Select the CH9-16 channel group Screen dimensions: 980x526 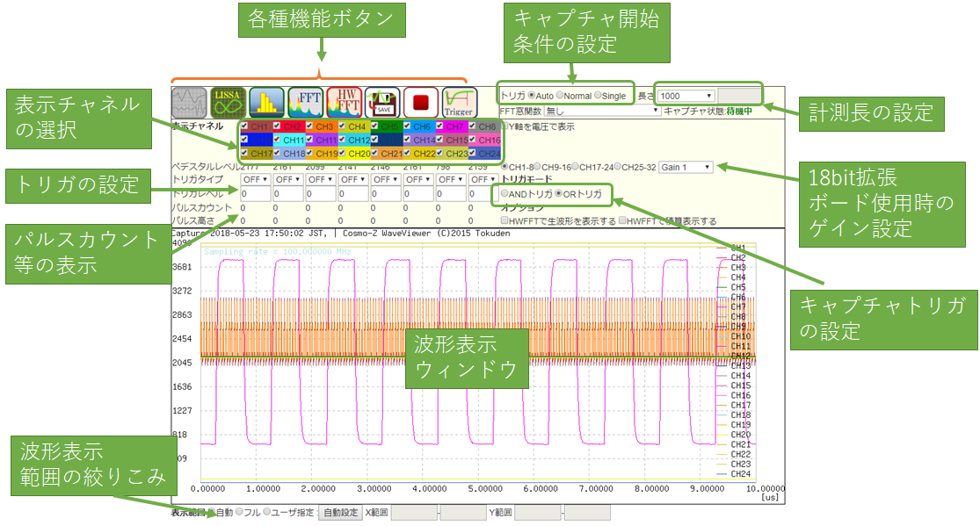(x=538, y=166)
